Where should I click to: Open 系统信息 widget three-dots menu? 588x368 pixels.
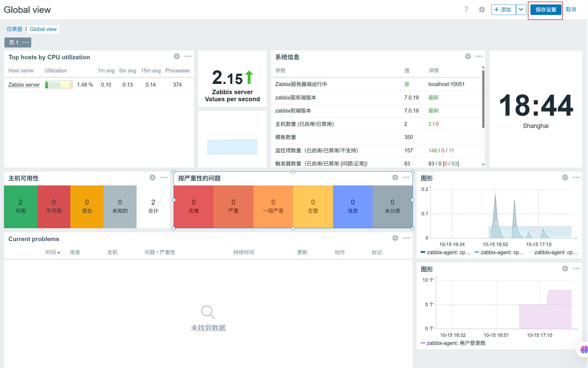pyautogui.click(x=479, y=56)
